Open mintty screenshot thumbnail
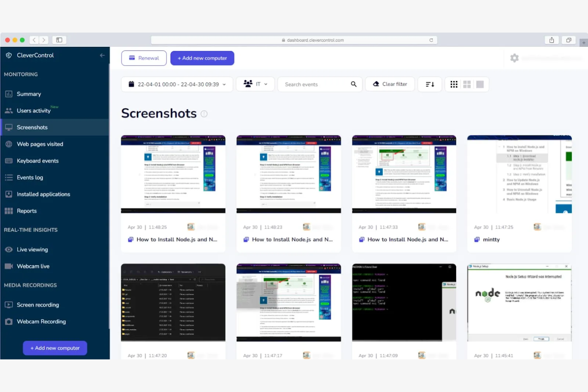Image resolution: width=588 pixels, height=392 pixels. pyautogui.click(x=520, y=174)
